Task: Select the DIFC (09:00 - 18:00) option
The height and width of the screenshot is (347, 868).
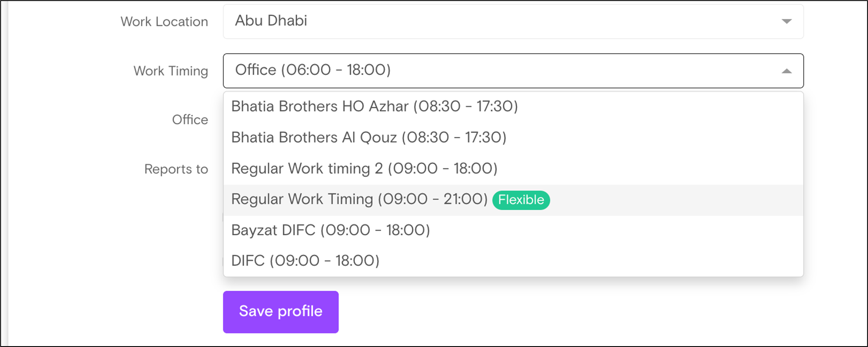Action: (513, 261)
